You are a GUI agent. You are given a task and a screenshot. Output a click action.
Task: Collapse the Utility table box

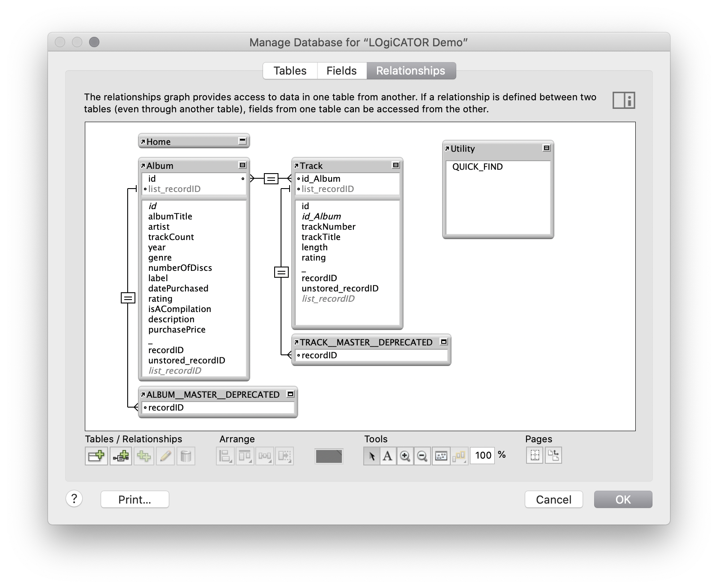point(547,147)
